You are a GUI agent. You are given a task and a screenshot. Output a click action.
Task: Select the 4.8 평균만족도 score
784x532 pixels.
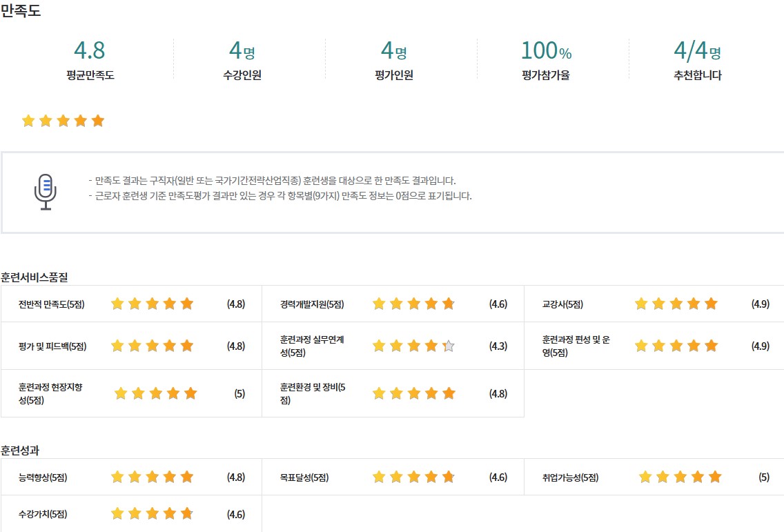(x=90, y=51)
